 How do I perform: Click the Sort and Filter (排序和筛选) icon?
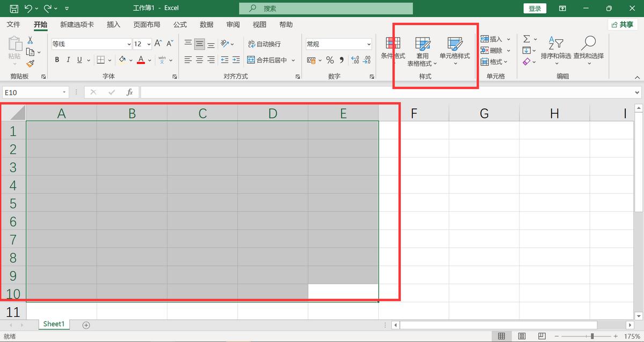click(555, 43)
